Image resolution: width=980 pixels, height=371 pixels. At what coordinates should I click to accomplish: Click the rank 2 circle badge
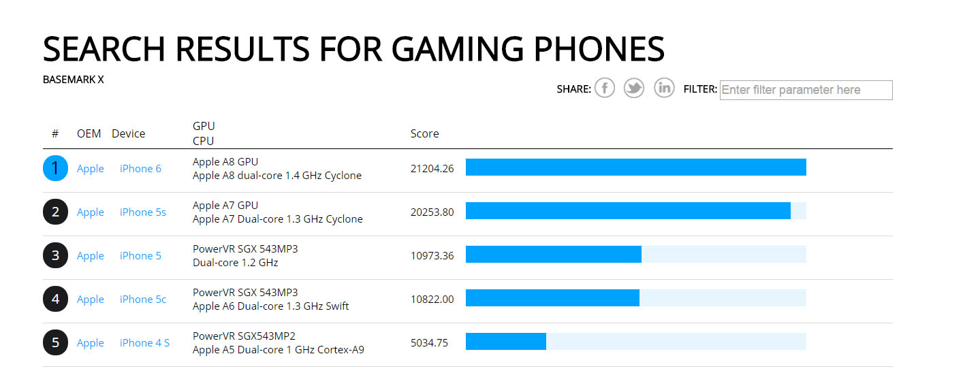pos(55,212)
